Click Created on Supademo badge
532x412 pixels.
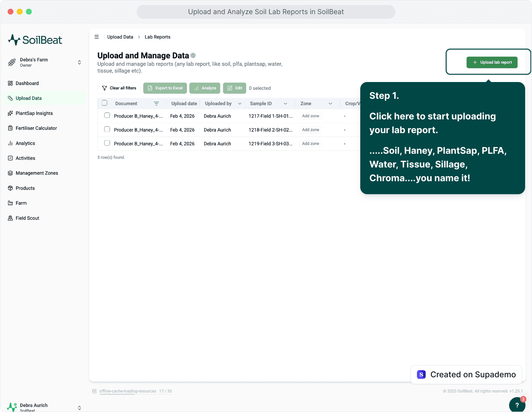pos(466,375)
